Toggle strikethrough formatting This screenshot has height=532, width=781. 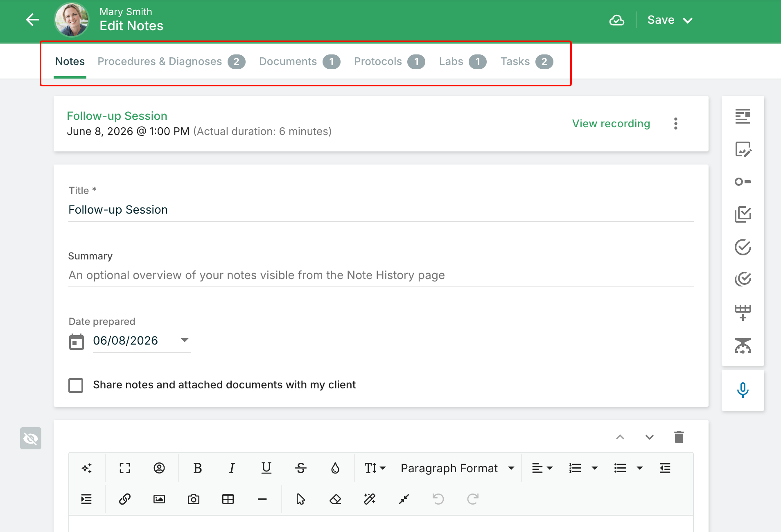[301, 468]
